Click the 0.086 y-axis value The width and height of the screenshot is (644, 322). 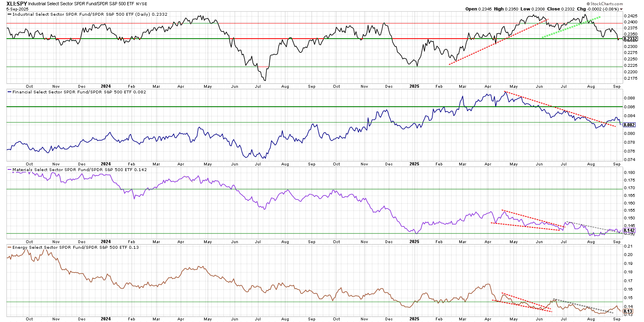[x=630, y=107]
